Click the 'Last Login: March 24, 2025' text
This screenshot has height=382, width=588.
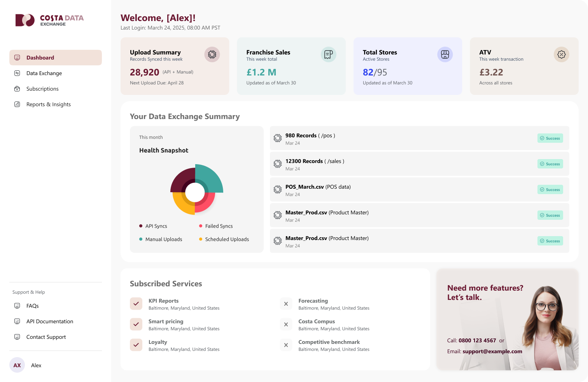click(170, 28)
